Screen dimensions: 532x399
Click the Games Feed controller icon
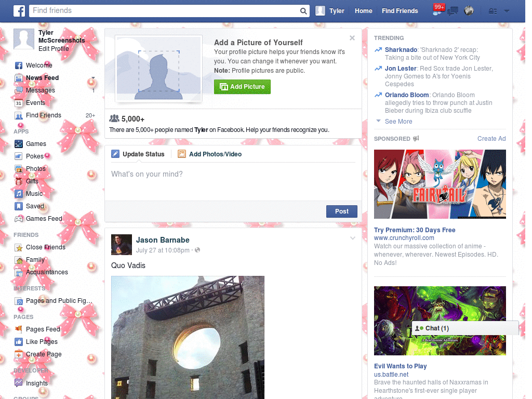click(x=19, y=219)
